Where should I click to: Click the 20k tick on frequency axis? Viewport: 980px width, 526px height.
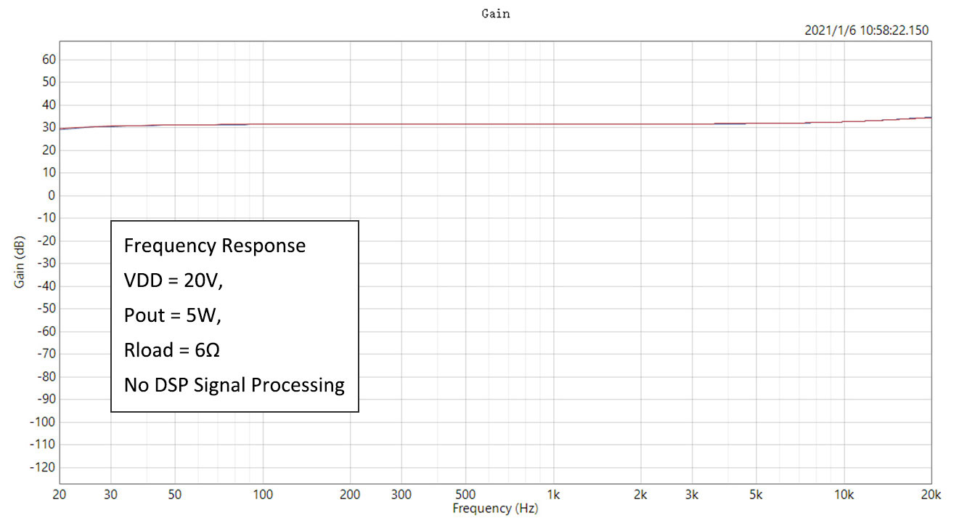931,495
